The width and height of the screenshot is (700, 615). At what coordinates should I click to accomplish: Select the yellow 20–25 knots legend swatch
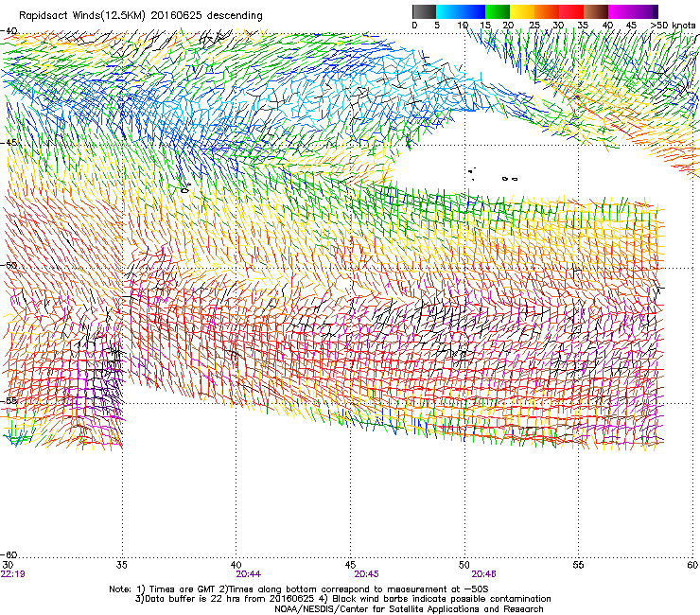[x=522, y=11]
